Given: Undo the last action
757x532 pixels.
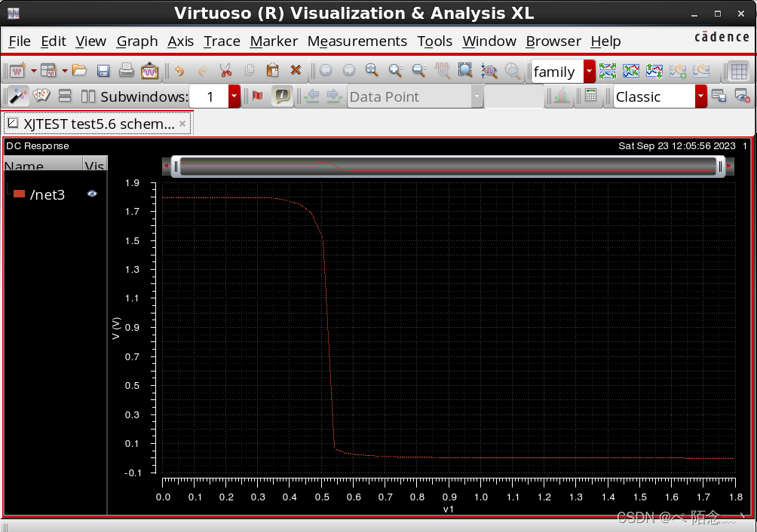Looking at the screenshot, I should click(x=179, y=71).
